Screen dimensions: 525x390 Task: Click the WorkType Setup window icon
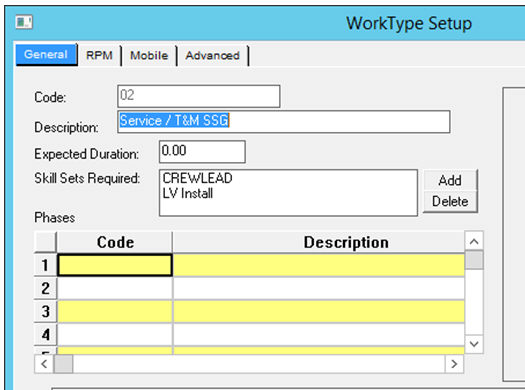(24, 22)
